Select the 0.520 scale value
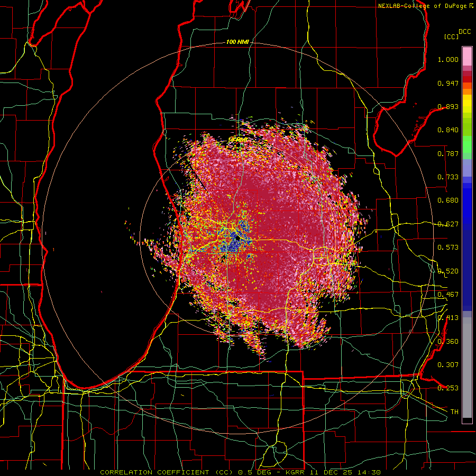The height and width of the screenshot is (476, 476). tap(448, 271)
